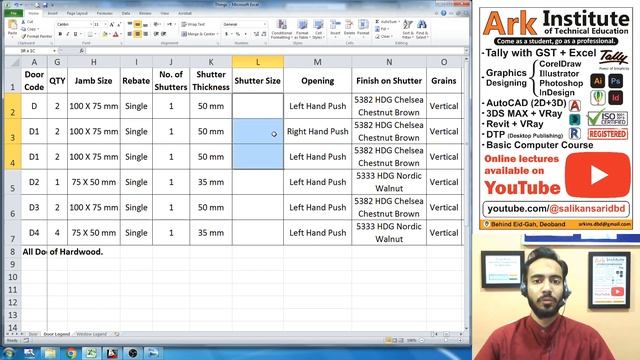Open the File tab
The height and width of the screenshot is (360, 640).
point(13,13)
